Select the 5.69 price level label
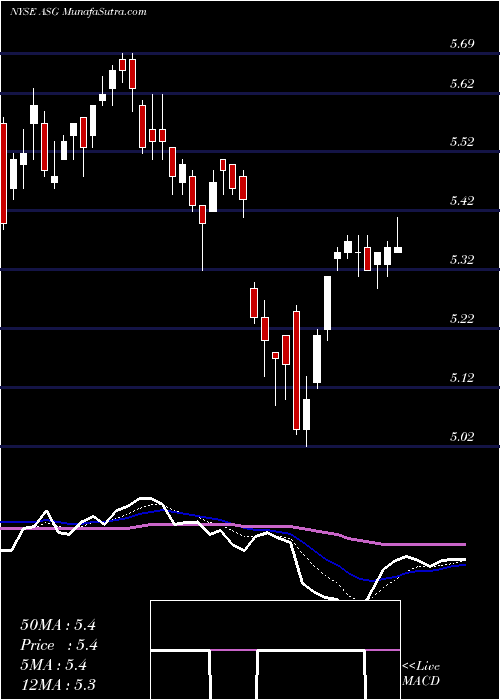 click(x=462, y=44)
